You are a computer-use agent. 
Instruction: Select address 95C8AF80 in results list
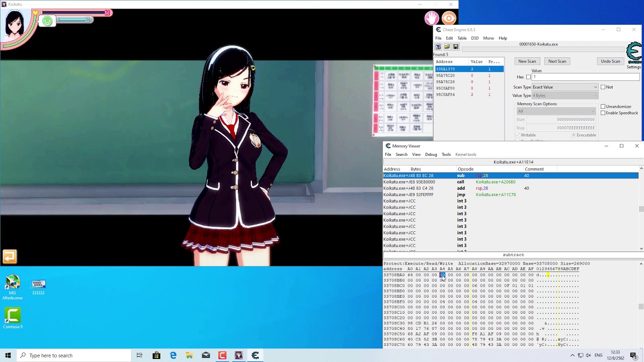(468, 88)
